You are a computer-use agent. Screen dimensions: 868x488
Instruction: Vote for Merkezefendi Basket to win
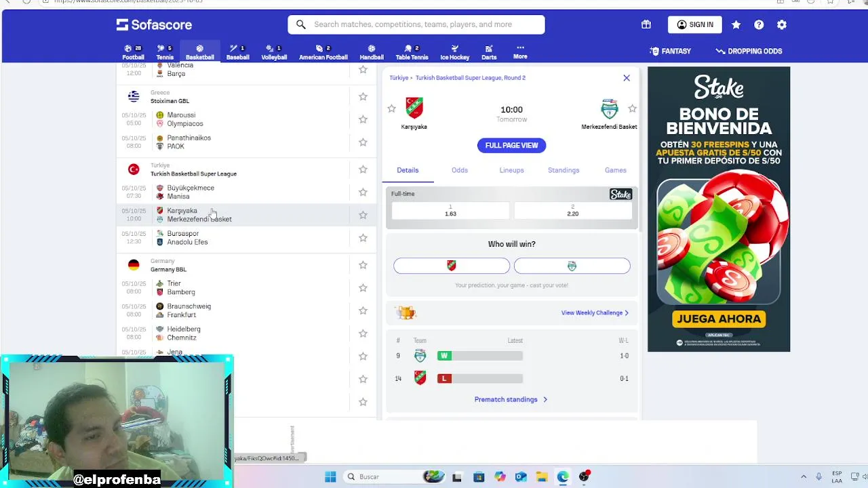[572, 266]
